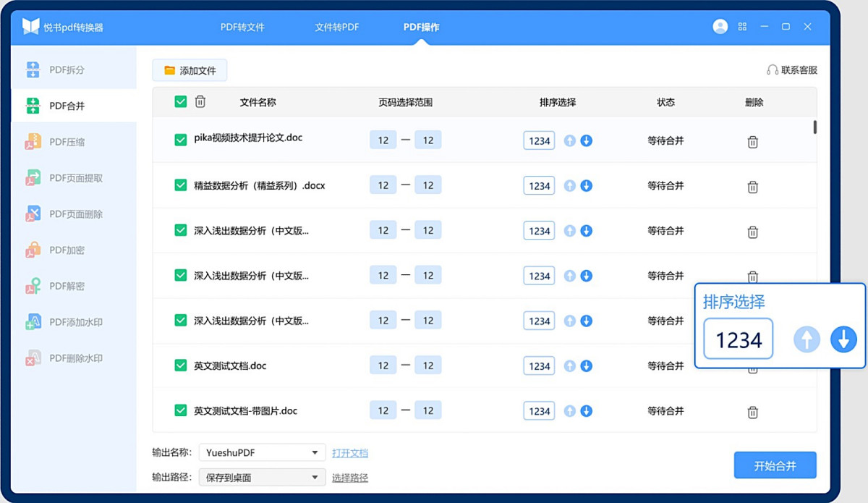Uncheck the select-all checkbox in header row
Viewport: 868px width, 503px height.
click(180, 101)
